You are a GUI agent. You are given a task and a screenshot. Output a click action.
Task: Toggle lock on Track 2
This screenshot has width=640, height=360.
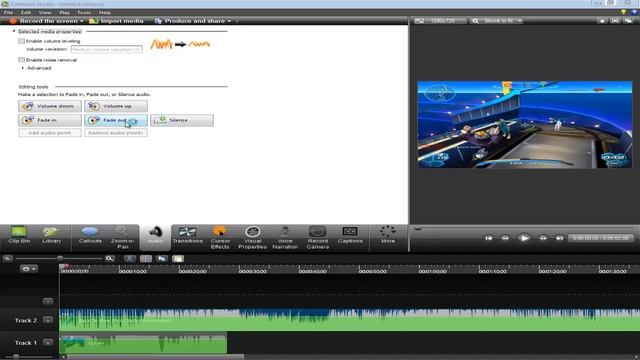click(x=48, y=320)
